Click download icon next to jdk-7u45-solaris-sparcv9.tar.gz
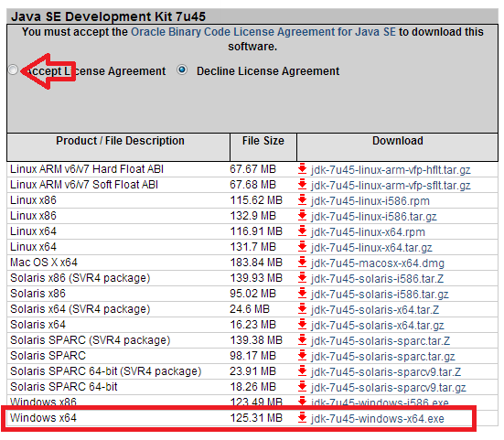The image size is (504, 440). [x=302, y=386]
